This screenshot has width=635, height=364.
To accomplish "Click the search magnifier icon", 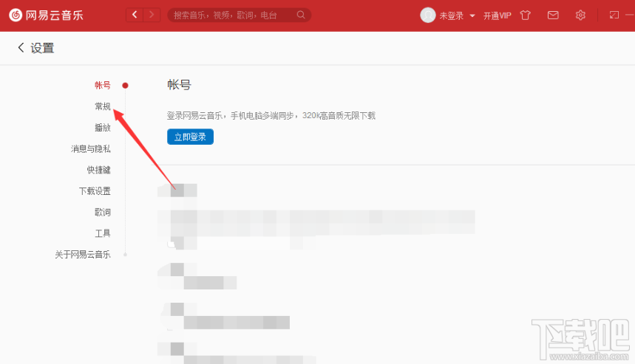I will [x=301, y=15].
